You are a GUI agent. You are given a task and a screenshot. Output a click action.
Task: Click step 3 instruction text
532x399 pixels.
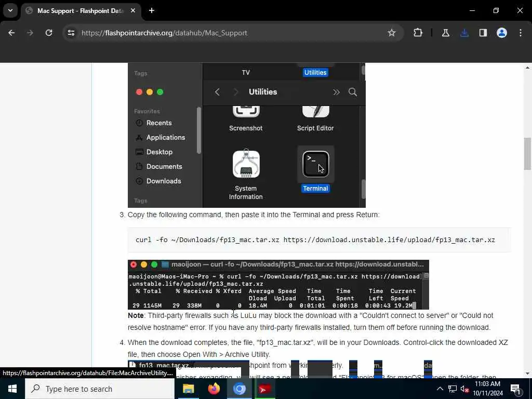pyautogui.click(x=254, y=215)
